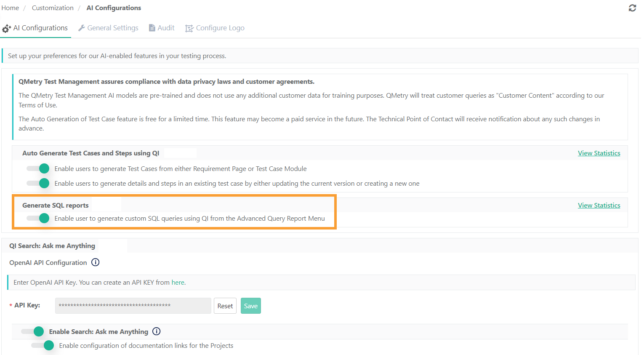Click info icon beside Enable Search: Ask me Anything
This screenshot has height=355, width=644.
156,331
